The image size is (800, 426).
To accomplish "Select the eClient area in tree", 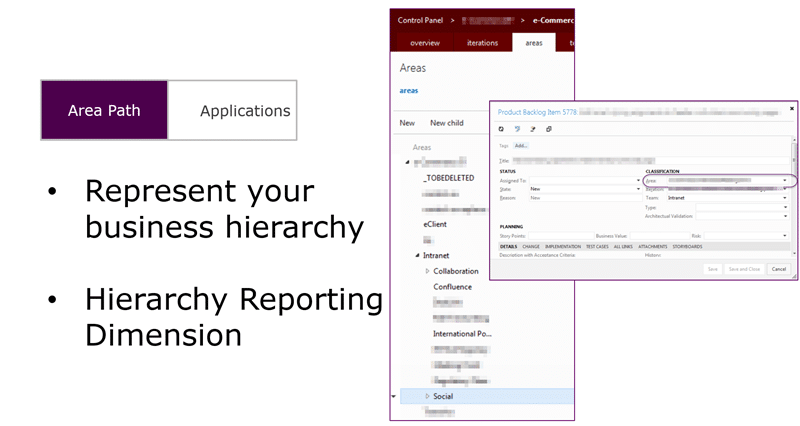I will coord(435,224).
